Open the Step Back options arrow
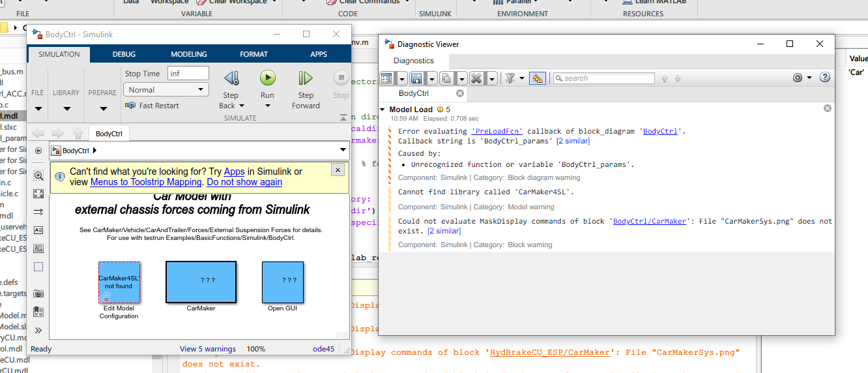The width and height of the screenshot is (868, 373). tap(242, 106)
